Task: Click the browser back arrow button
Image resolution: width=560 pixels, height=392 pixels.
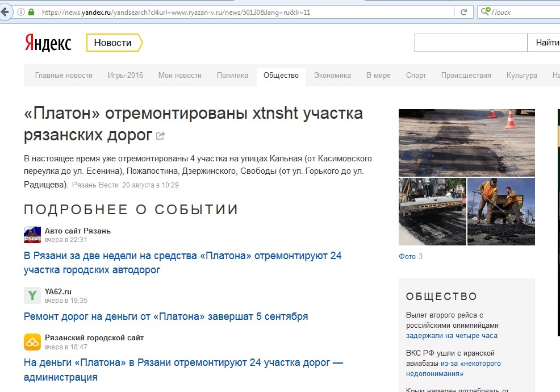Action: pos(6,11)
